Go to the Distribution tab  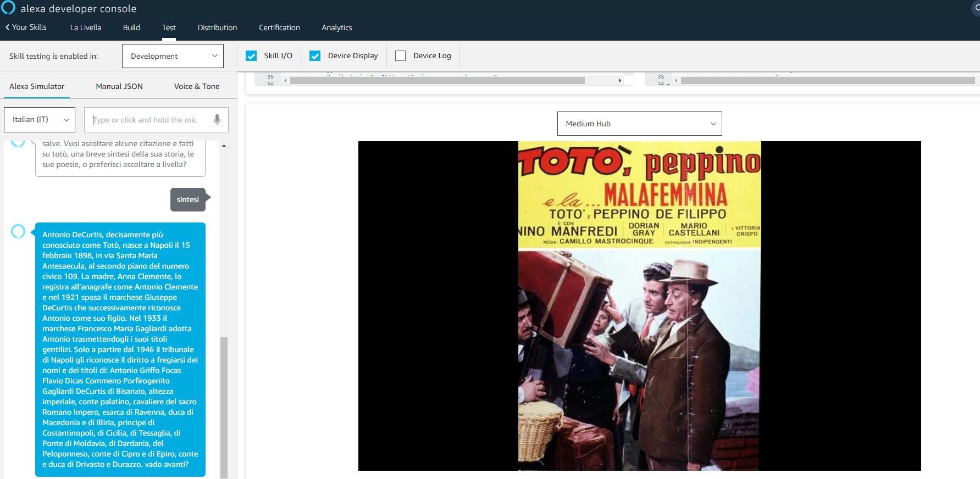(x=217, y=27)
